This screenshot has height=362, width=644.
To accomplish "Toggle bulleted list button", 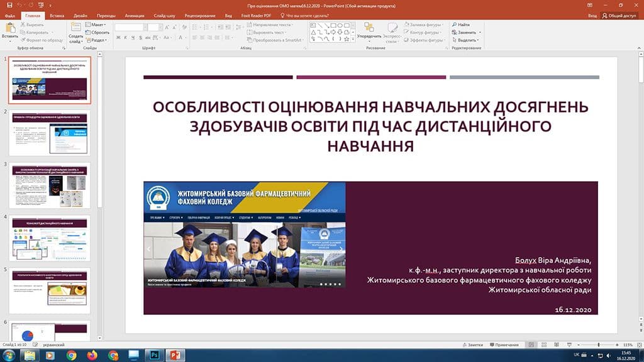I will click(x=196, y=27).
